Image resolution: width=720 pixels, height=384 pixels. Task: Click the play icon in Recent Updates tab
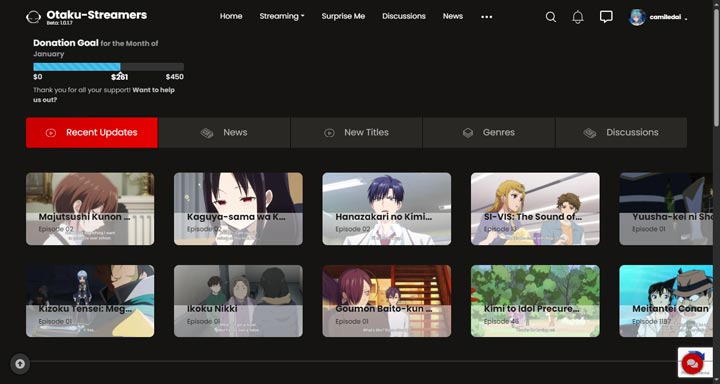coord(51,133)
